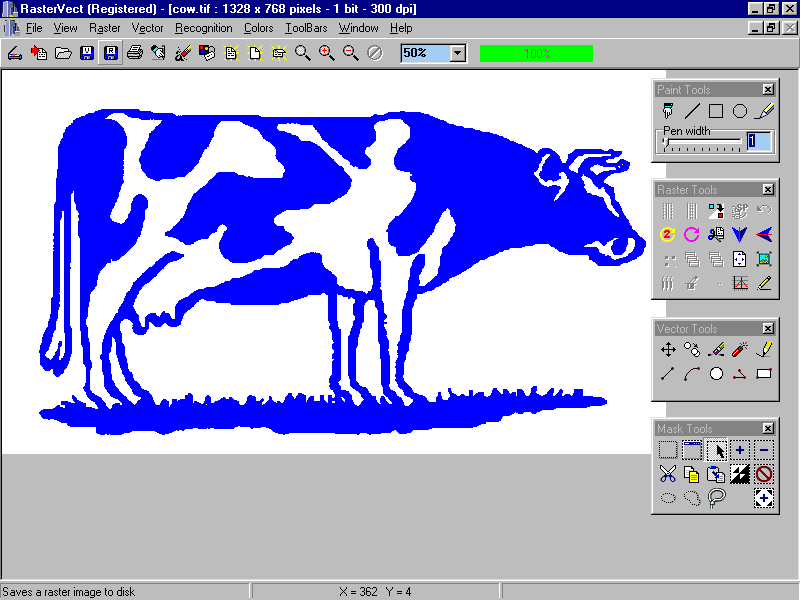Click the magenta rotate arrow in Raster Tools

click(x=692, y=234)
